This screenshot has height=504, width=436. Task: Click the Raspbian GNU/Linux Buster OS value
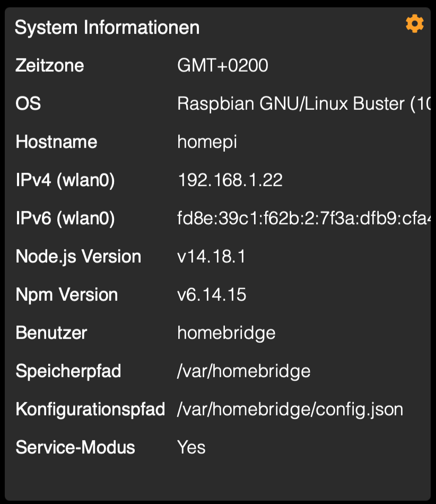coord(302,104)
